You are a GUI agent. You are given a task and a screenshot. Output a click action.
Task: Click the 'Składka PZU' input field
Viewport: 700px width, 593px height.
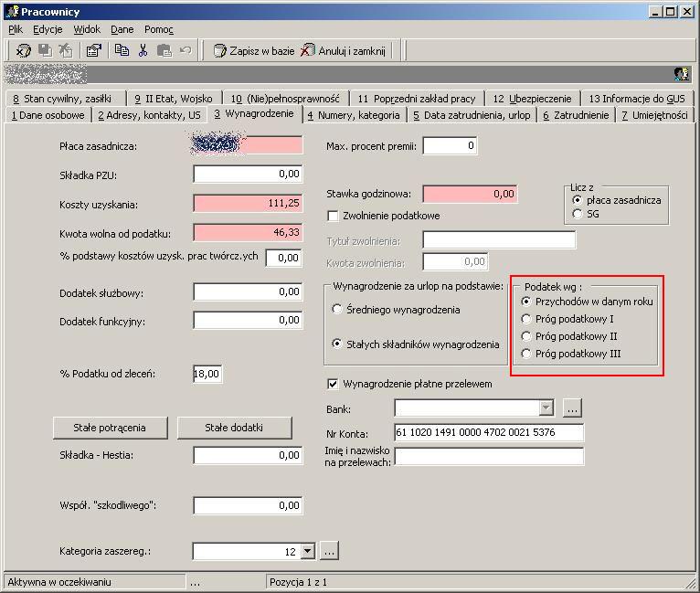(248, 174)
